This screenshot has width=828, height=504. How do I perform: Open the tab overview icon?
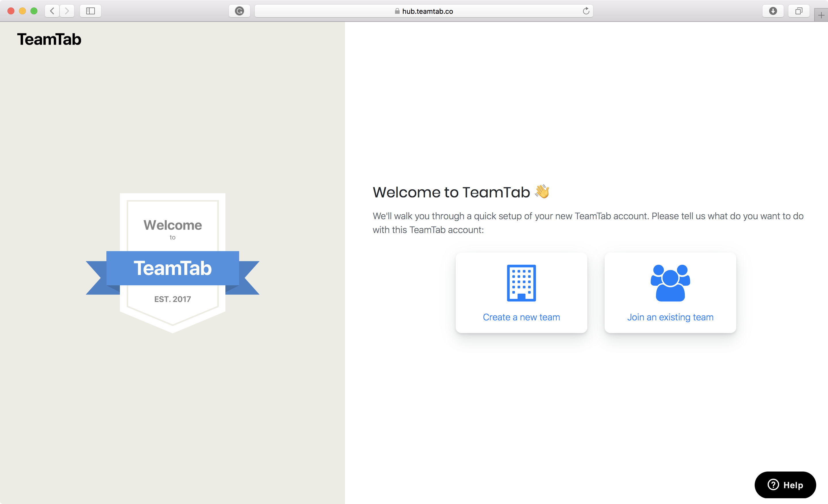799,11
